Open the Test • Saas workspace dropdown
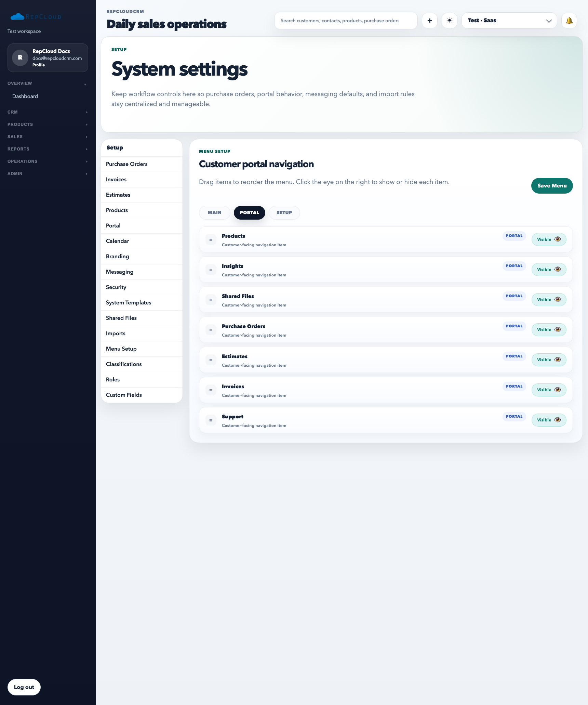 [509, 21]
